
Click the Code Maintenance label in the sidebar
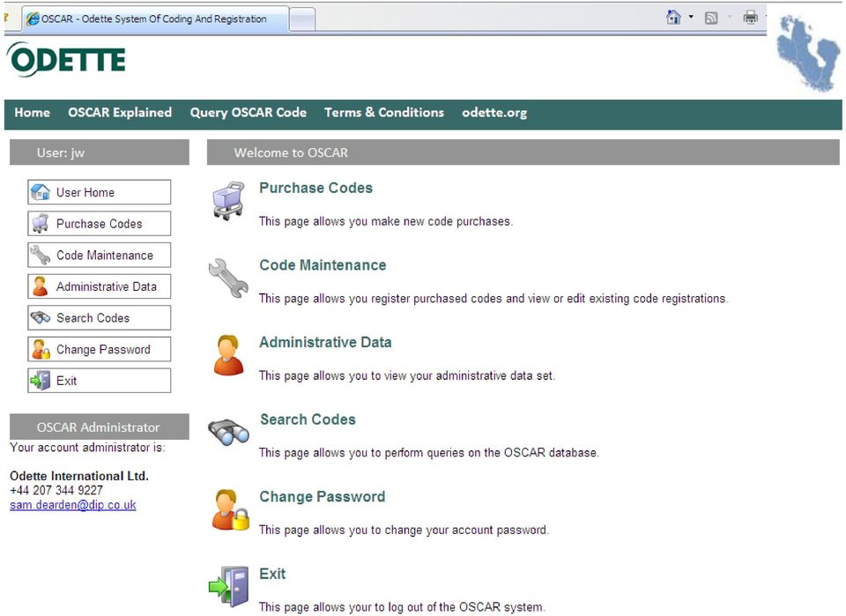tap(105, 255)
